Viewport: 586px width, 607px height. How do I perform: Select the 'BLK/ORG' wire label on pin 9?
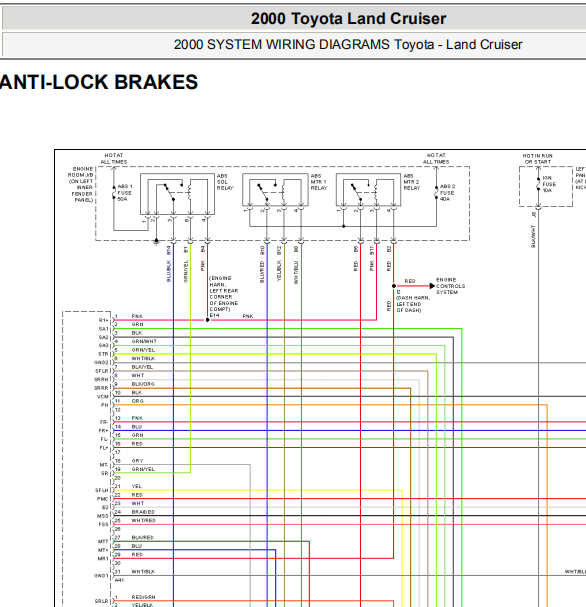pyautogui.click(x=143, y=384)
